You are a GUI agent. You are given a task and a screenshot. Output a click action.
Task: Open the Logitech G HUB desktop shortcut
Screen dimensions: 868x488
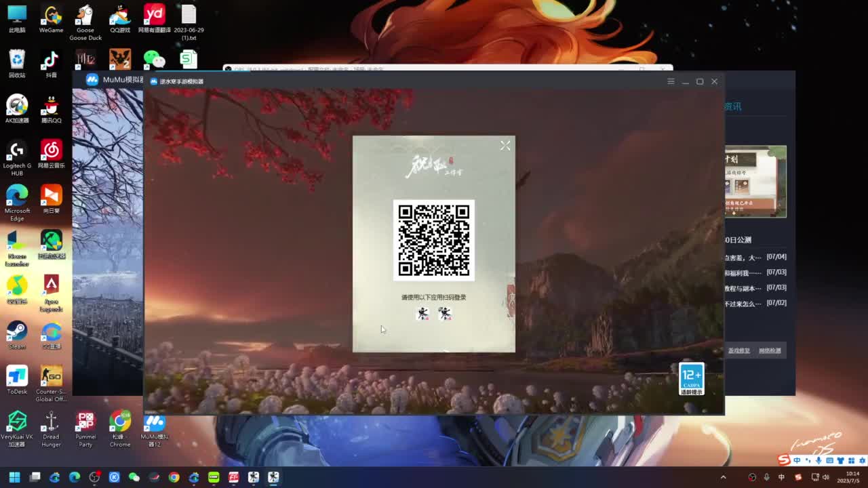pyautogui.click(x=17, y=158)
